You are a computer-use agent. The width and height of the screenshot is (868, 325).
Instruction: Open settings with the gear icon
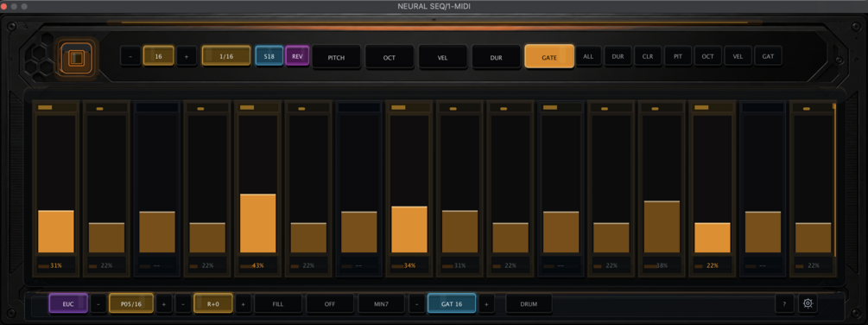click(808, 303)
